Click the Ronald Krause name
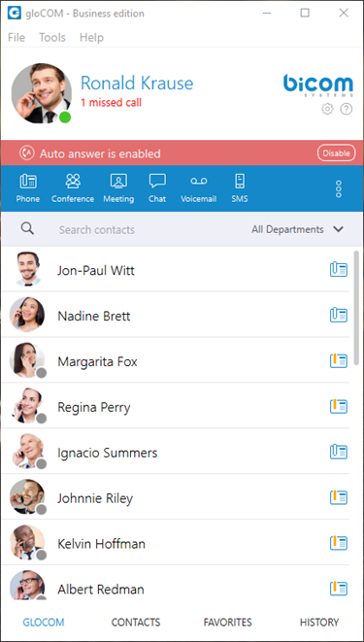364x642 pixels. (x=137, y=84)
